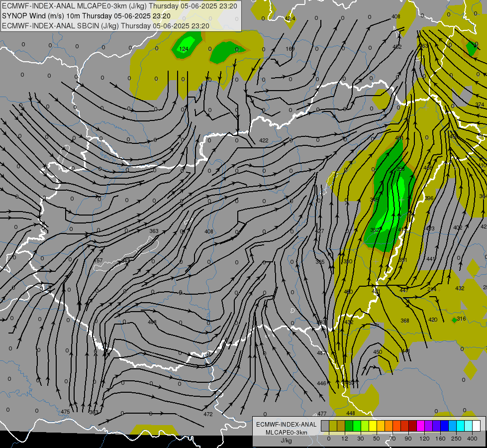Click the 427 value on the map
487x448 pixels.
coord(319,231)
